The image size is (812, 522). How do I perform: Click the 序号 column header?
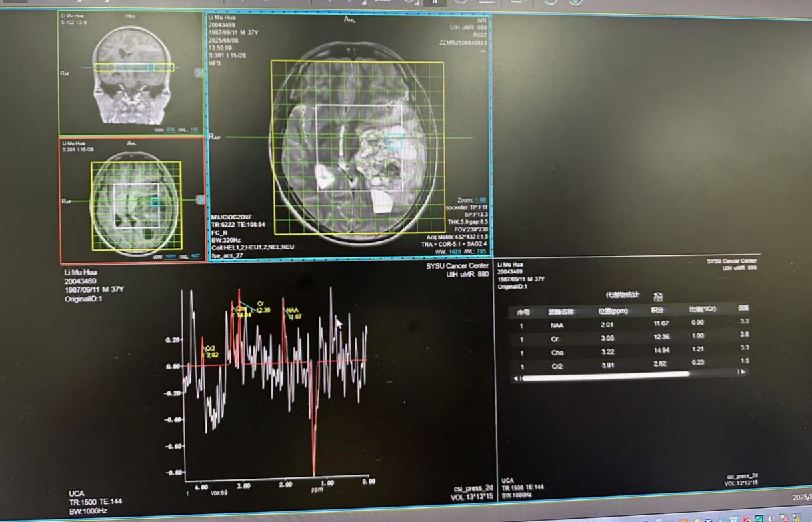pos(523,312)
